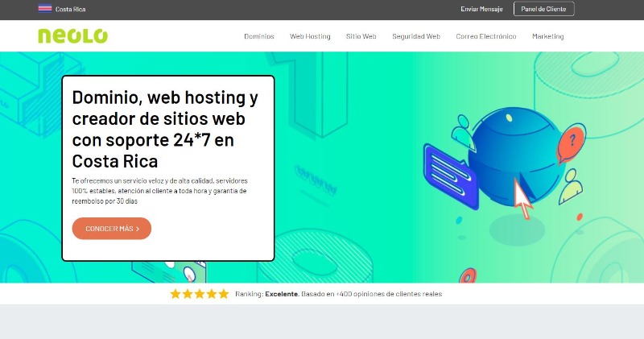Screen dimensions: 644x339
Task: Click the white cursor arrow illustration
Action: (x=524, y=199)
